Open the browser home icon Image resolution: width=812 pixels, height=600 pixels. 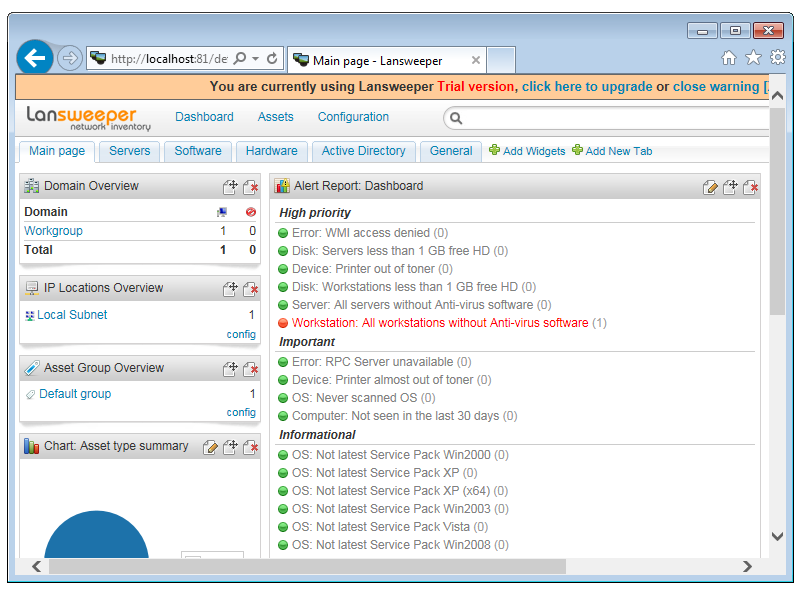(729, 58)
